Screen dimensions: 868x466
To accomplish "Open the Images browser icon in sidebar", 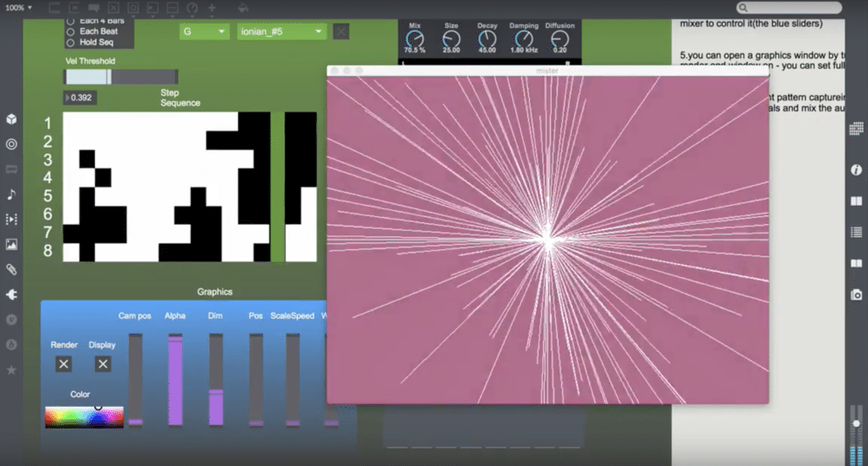I will point(12,244).
